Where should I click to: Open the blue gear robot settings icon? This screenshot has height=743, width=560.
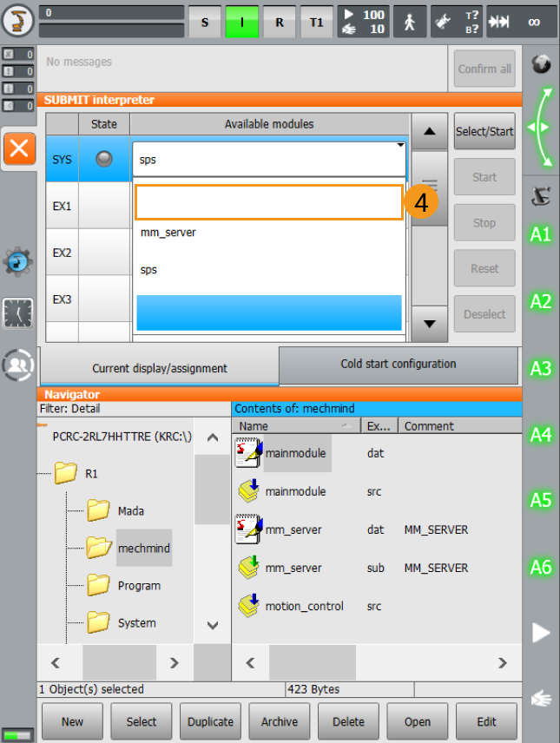[x=18, y=261]
